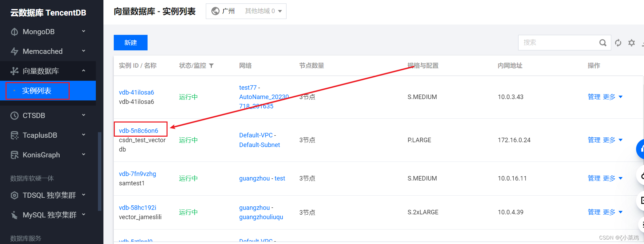Open the CTSDB menu item
Image resolution: width=644 pixels, height=244 pixels.
[x=48, y=116]
